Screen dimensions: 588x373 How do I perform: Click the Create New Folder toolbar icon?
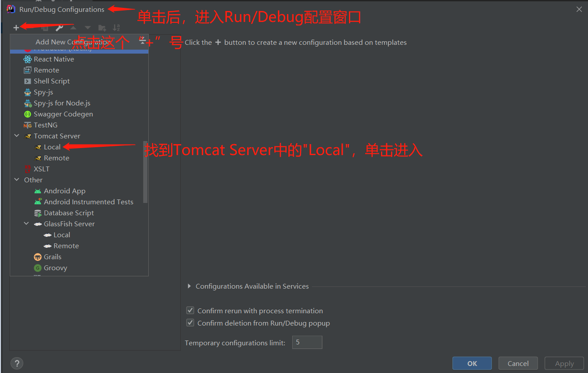click(102, 28)
